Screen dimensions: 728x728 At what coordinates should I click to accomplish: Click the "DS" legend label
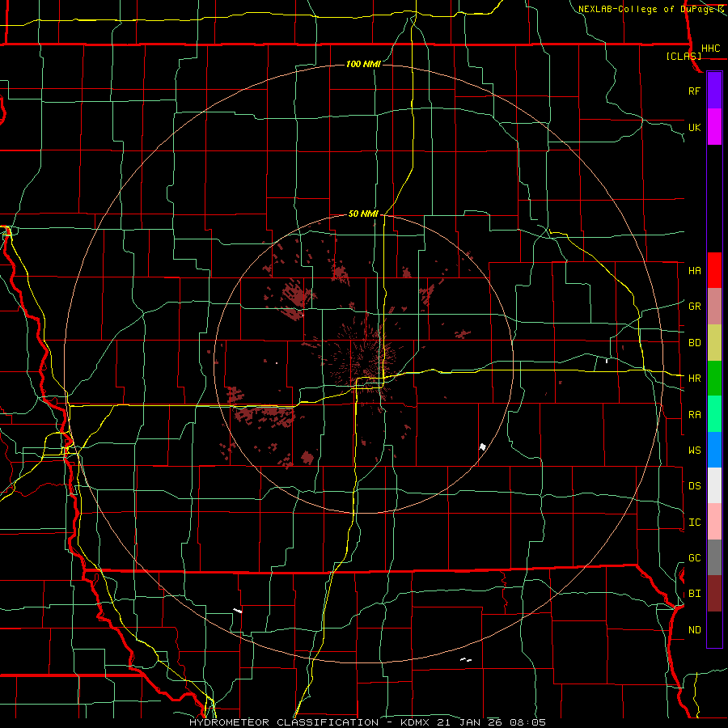(695, 486)
